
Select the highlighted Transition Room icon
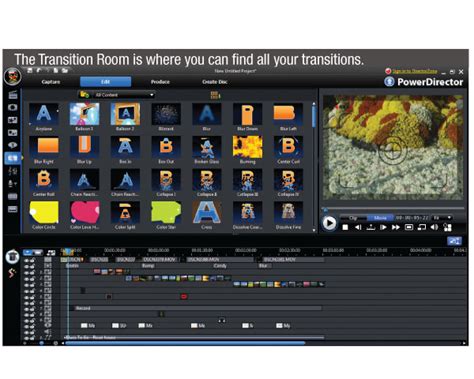click(x=13, y=158)
